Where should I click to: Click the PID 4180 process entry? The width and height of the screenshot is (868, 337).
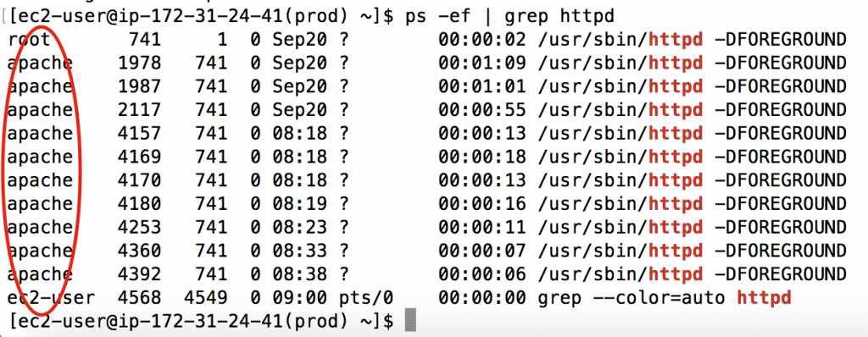click(139, 203)
